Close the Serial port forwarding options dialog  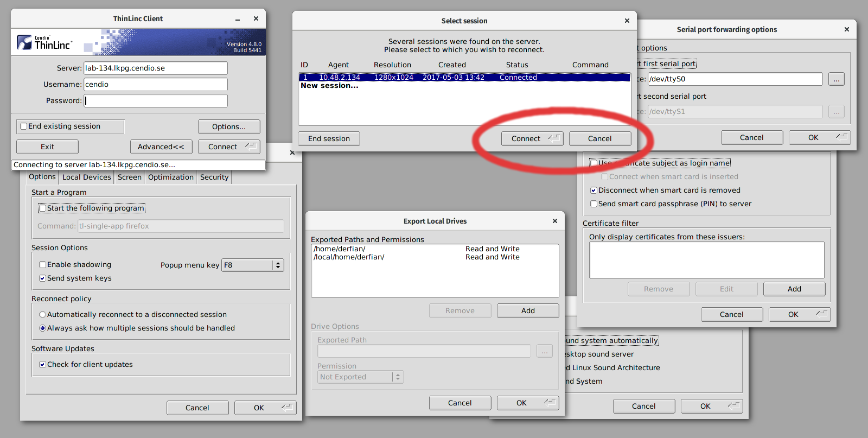pyautogui.click(x=847, y=29)
